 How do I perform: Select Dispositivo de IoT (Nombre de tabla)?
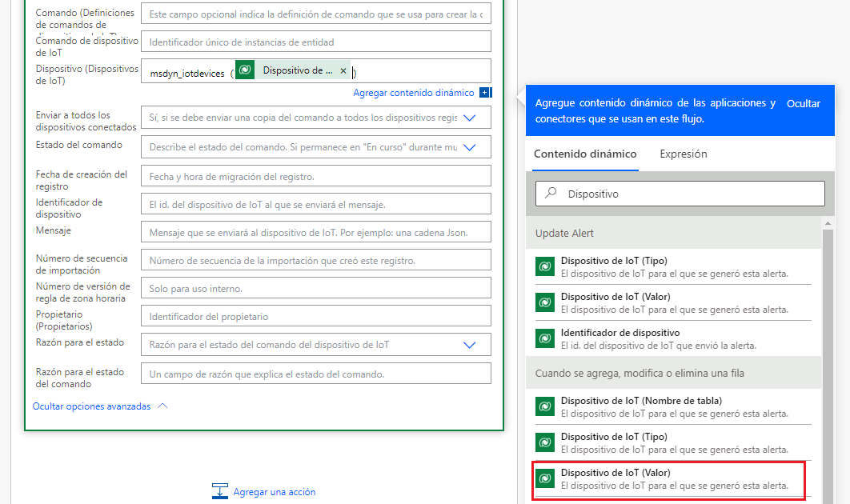pos(673,406)
